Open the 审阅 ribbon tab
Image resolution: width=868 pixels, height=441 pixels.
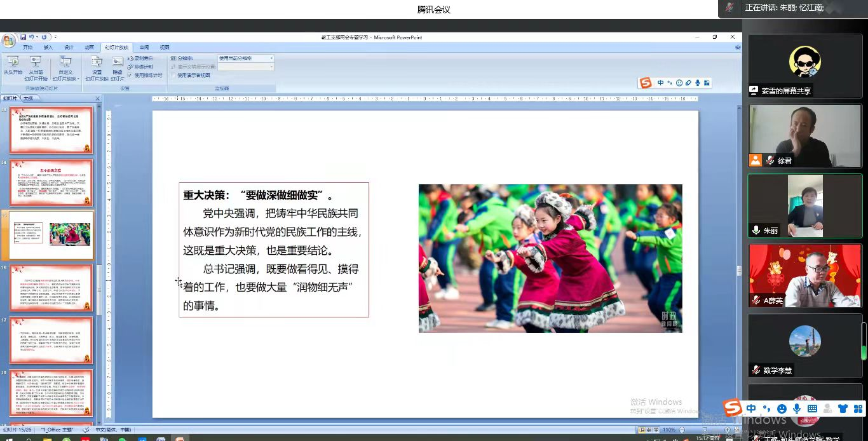(x=144, y=48)
